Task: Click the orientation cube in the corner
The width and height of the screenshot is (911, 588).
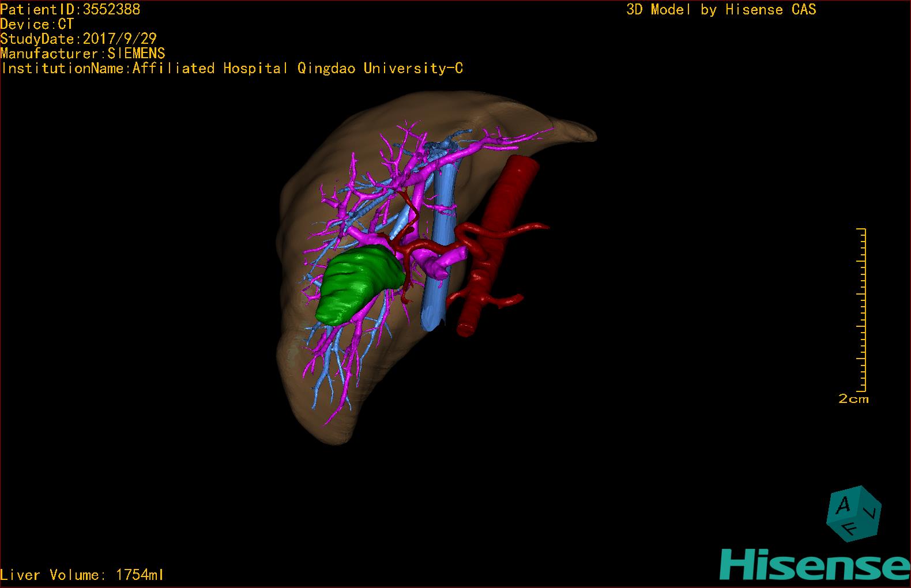Action: tap(854, 514)
